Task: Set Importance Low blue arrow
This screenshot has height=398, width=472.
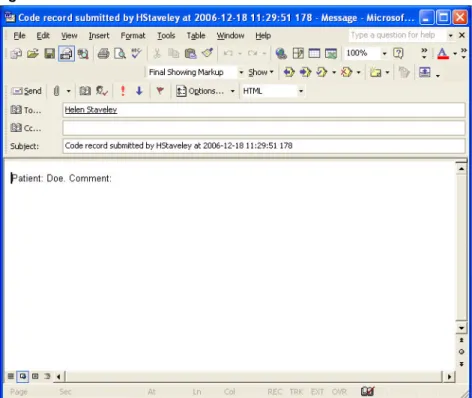Action: point(139,91)
